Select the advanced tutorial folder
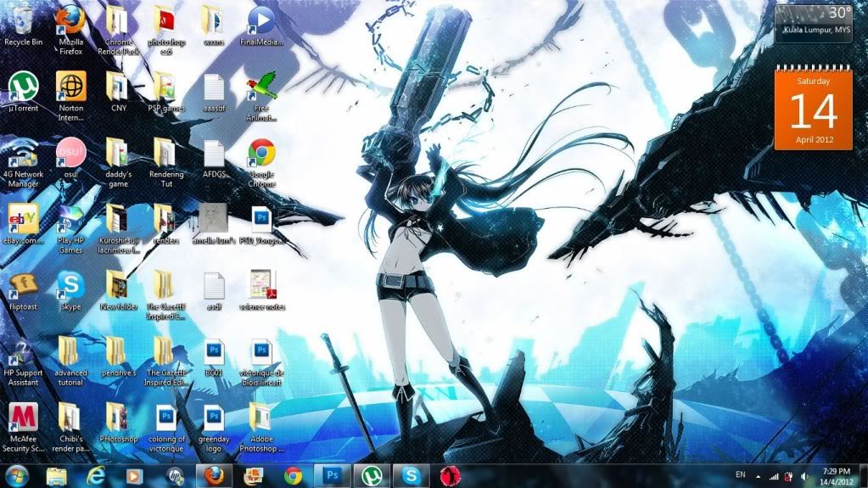 (71, 362)
